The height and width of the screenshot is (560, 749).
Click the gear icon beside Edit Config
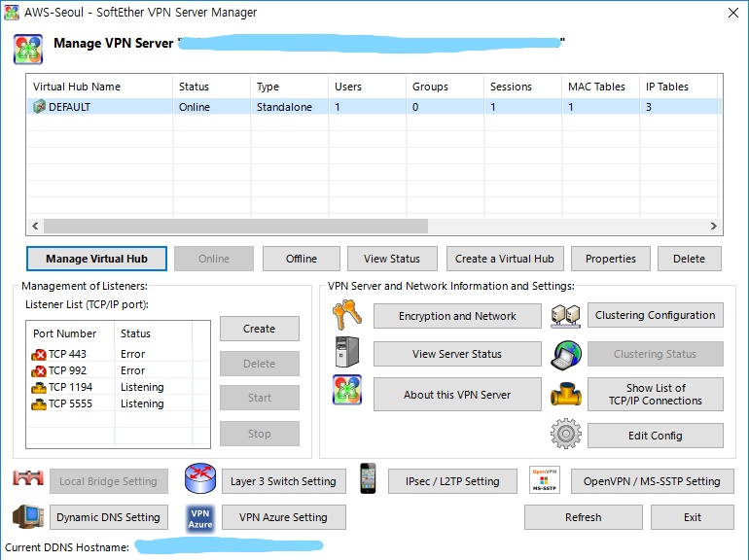pyautogui.click(x=565, y=435)
